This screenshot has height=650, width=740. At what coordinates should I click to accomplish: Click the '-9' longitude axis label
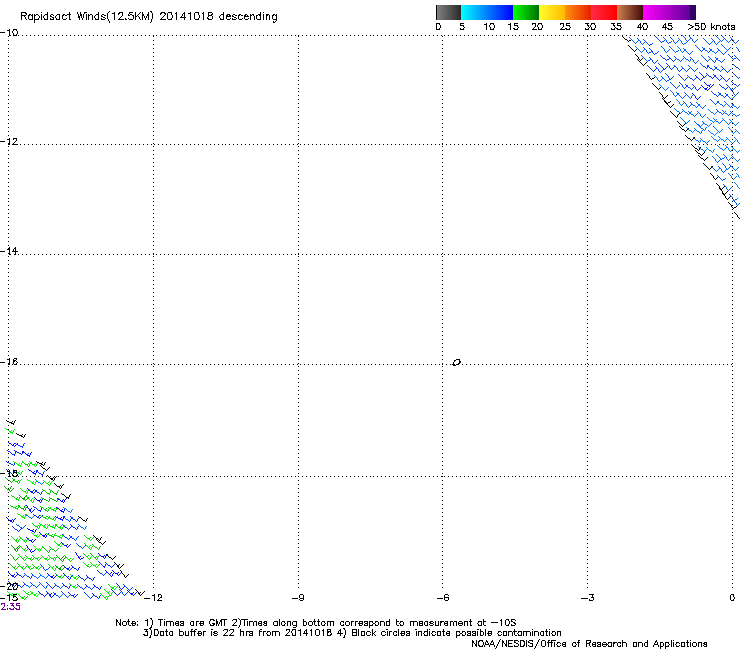(297, 598)
